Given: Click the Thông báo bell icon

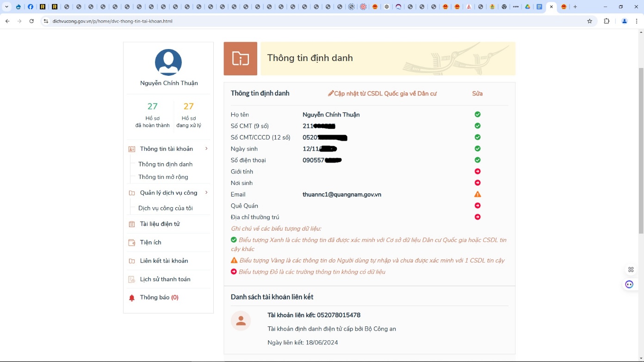Looking at the screenshot, I should click(x=132, y=298).
